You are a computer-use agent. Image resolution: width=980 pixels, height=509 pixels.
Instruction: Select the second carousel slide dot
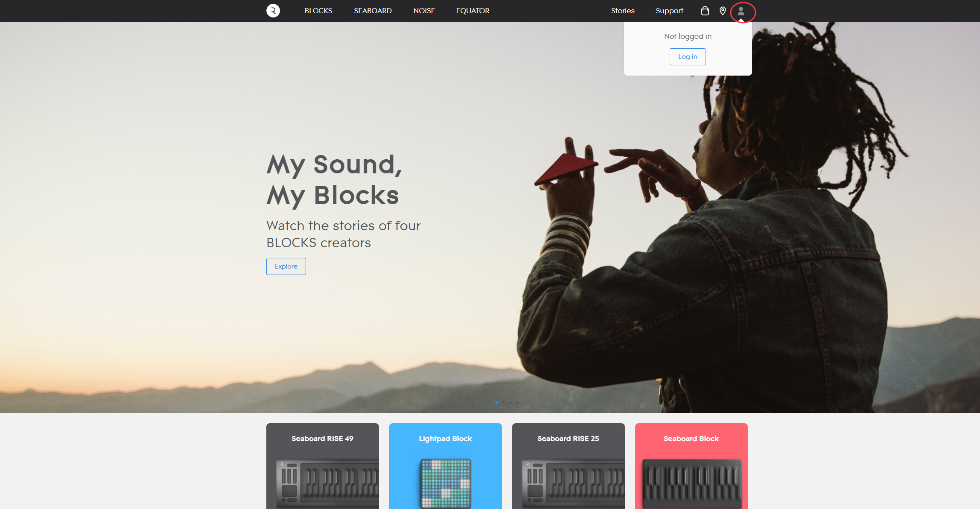504,403
